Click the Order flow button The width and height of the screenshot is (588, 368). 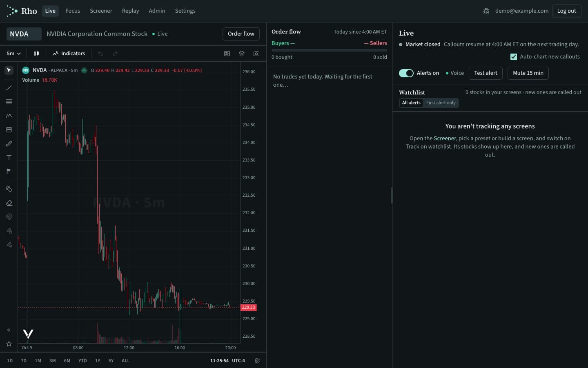pyautogui.click(x=241, y=34)
